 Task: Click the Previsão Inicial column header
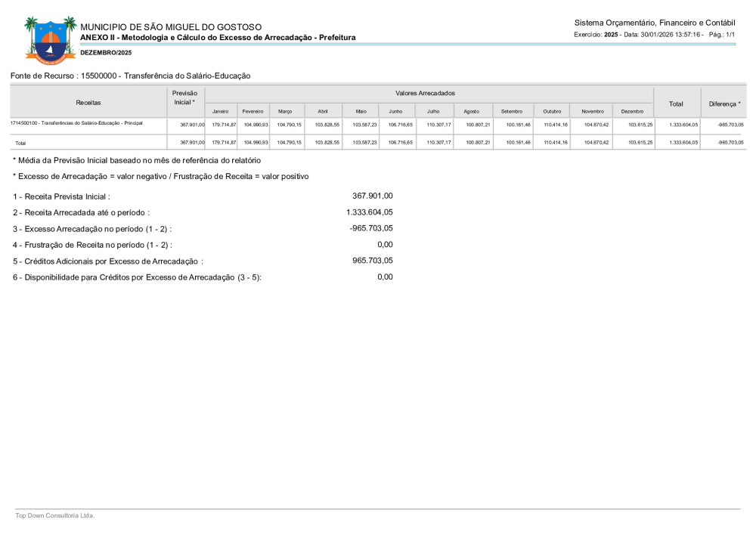[x=184, y=97]
